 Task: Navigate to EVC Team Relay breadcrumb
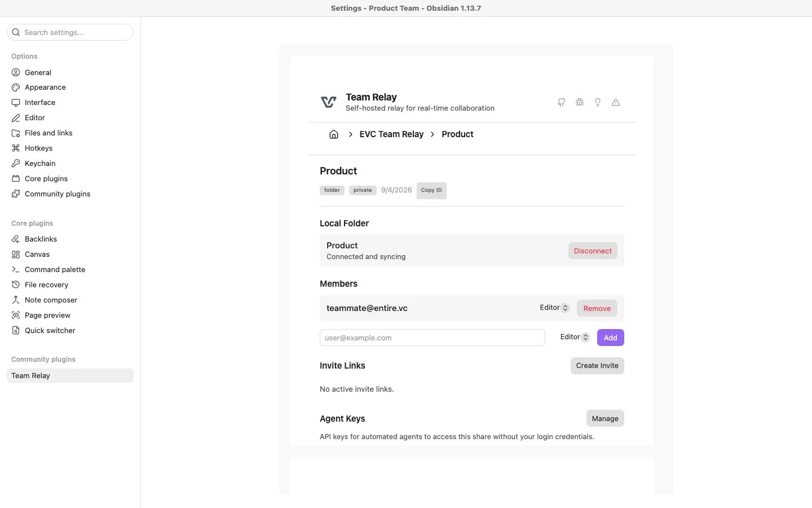(391, 134)
